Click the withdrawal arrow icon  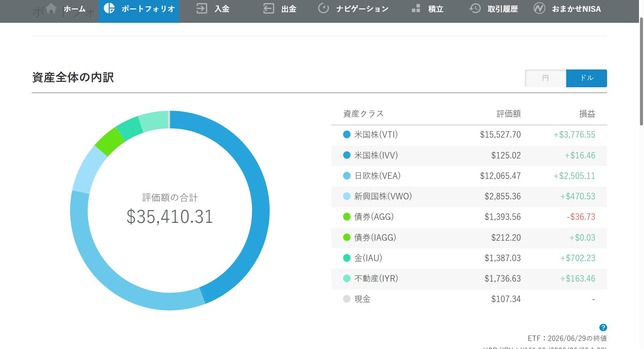tap(269, 8)
